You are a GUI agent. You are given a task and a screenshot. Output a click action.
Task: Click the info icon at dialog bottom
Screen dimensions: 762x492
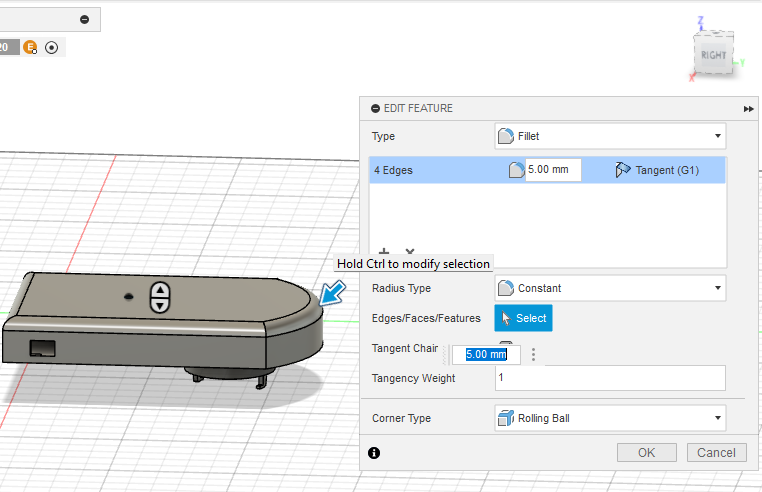coord(374,453)
